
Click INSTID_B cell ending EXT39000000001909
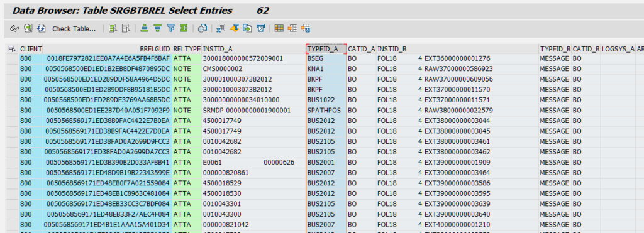tap(457, 163)
